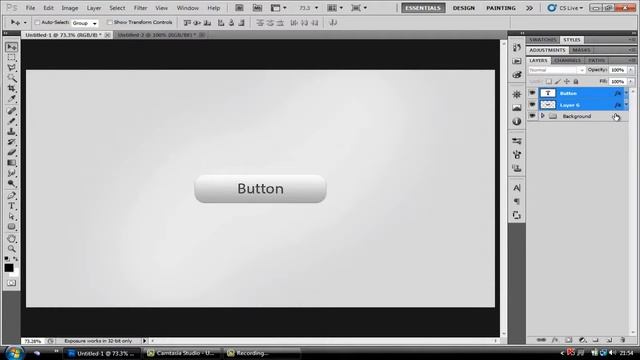The image size is (640, 360).
Task: Open the History panel icon
Action: click(x=517, y=47)
